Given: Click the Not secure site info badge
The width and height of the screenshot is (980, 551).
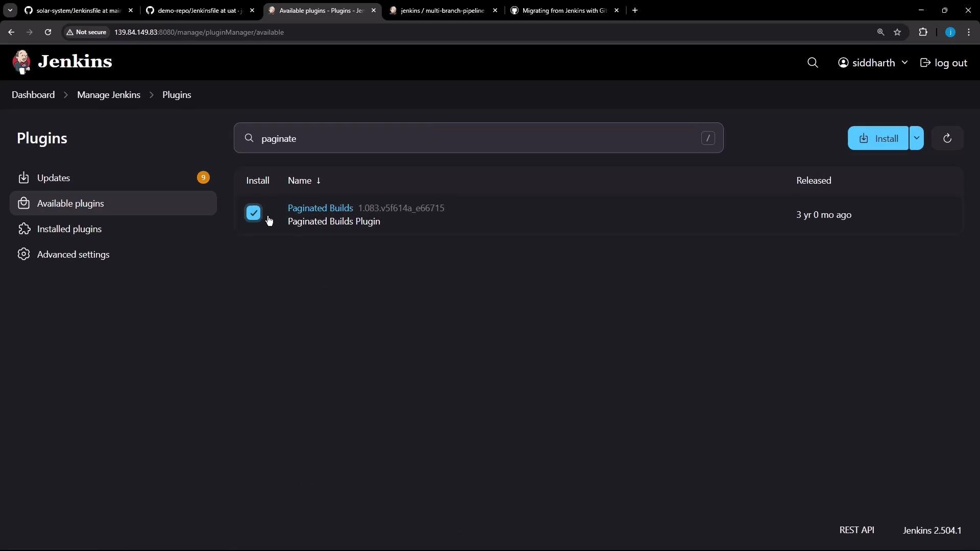Looking at the screenshot, I should point(86,32).
